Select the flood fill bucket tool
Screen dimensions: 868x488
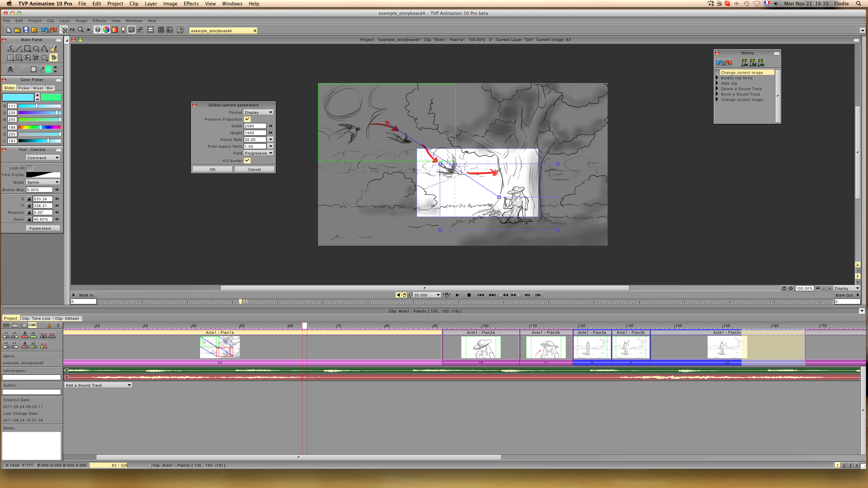[53, 49]
